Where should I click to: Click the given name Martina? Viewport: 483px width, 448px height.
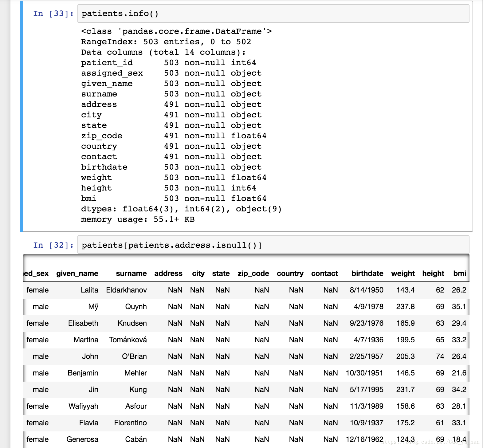86,340
